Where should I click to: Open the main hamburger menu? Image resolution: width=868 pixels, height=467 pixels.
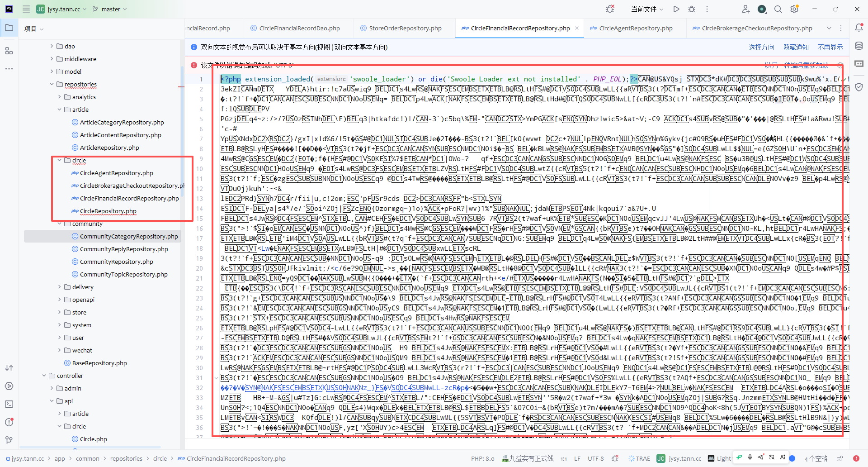(26, 9)
